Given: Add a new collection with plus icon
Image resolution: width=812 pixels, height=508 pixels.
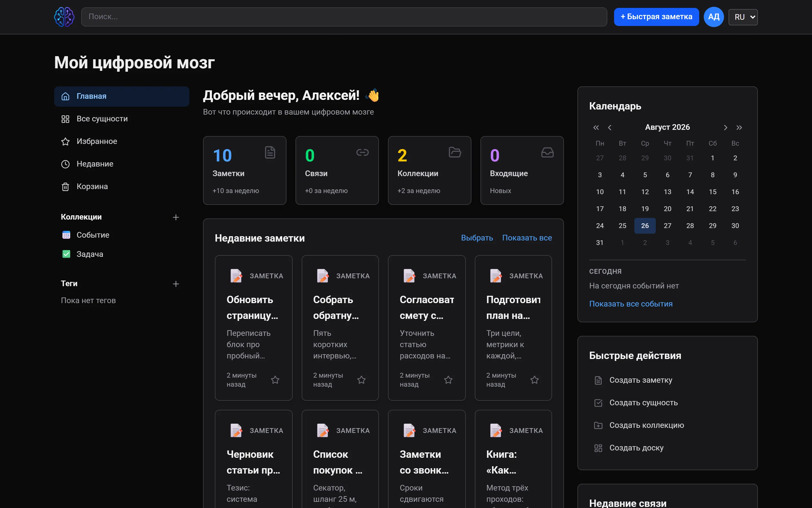Looking at the screenshot, I should pos(176,217).
